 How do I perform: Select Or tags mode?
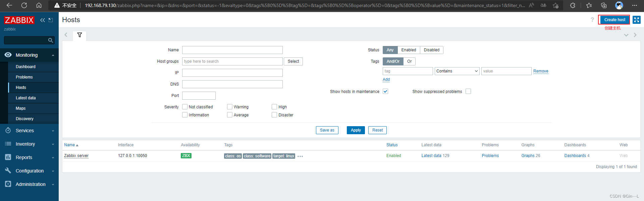410,61
